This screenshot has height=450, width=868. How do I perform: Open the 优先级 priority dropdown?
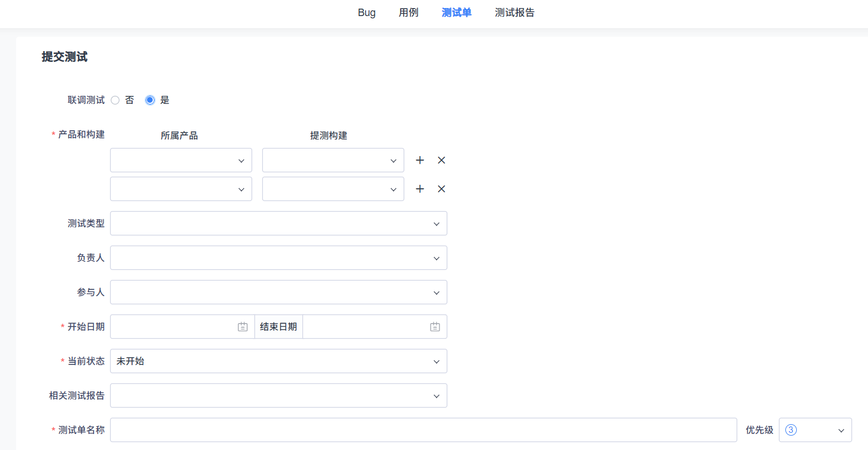tap(815, 430)
